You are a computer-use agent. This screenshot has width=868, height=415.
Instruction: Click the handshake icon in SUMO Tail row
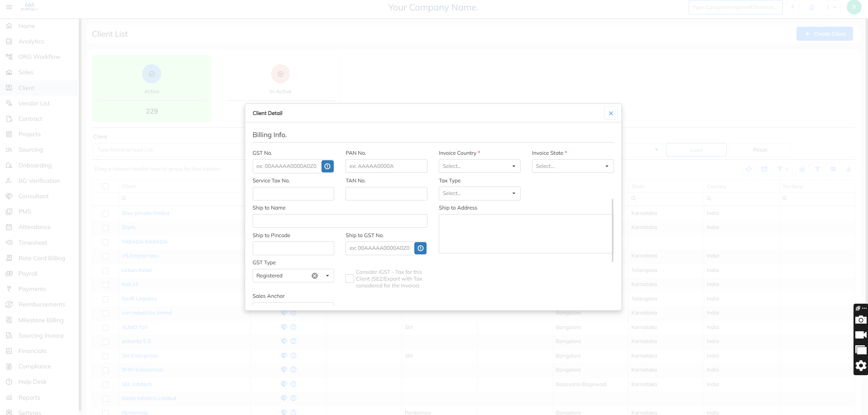(x=284, y=327)
